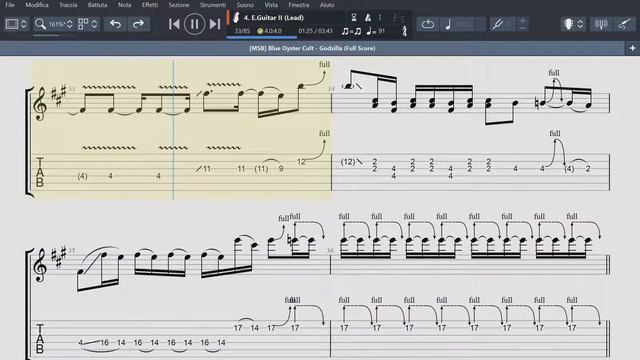Open the Modifica menu
Image resolution: width=640 pixels, height=360 pixels.
[37, 5]
